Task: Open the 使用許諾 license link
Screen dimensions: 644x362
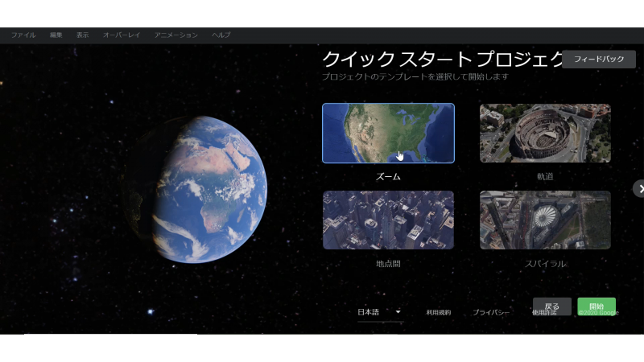Action: [543, 313]
